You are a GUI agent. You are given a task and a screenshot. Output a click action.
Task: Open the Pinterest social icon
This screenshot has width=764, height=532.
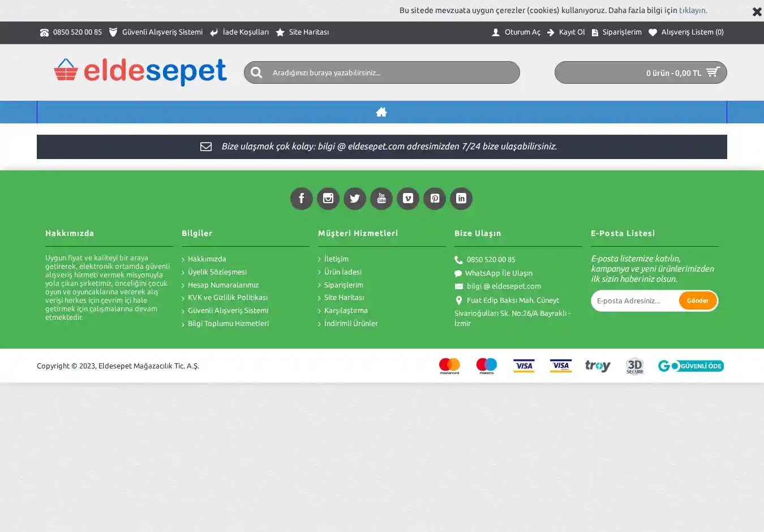[434, 199]
